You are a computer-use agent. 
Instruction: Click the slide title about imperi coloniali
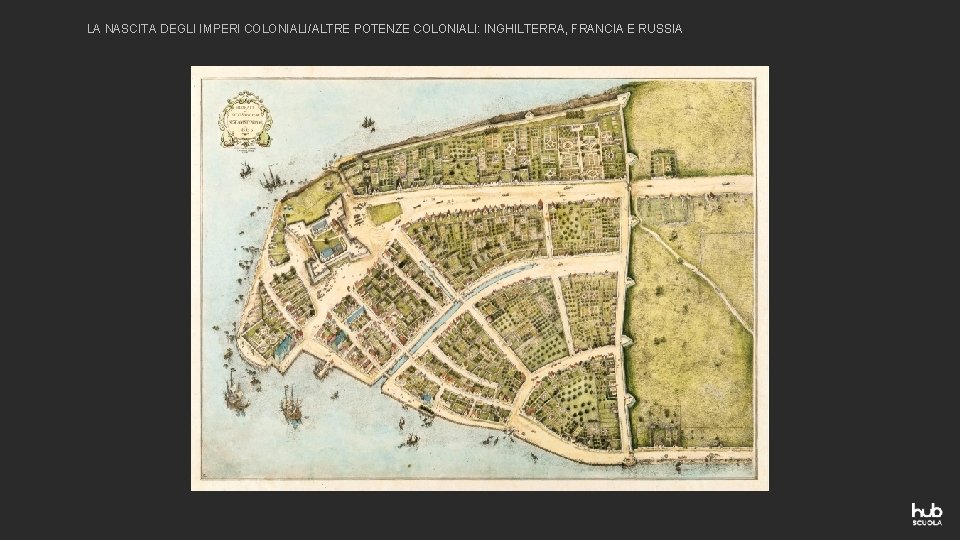click(384, 29)
